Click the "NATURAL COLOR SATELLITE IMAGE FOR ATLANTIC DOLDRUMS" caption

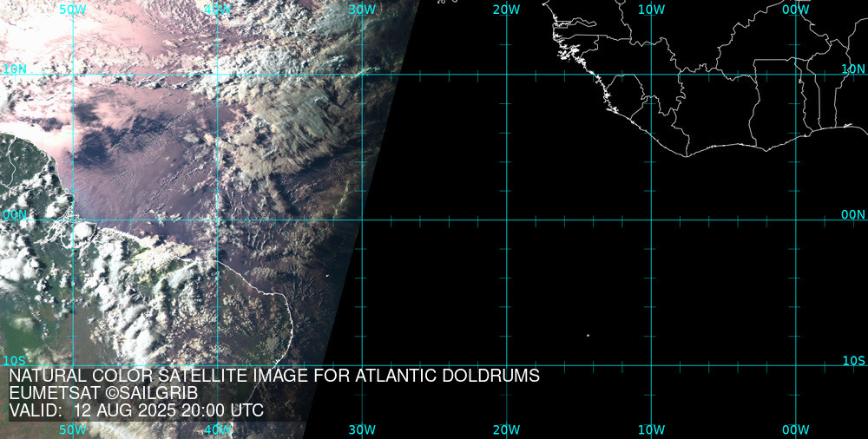coord(274,376)
